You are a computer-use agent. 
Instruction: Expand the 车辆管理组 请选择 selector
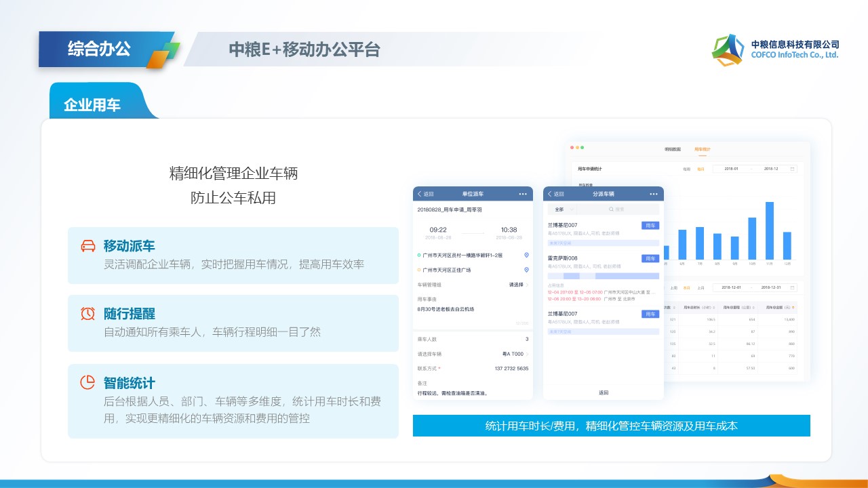pos(519,285)
